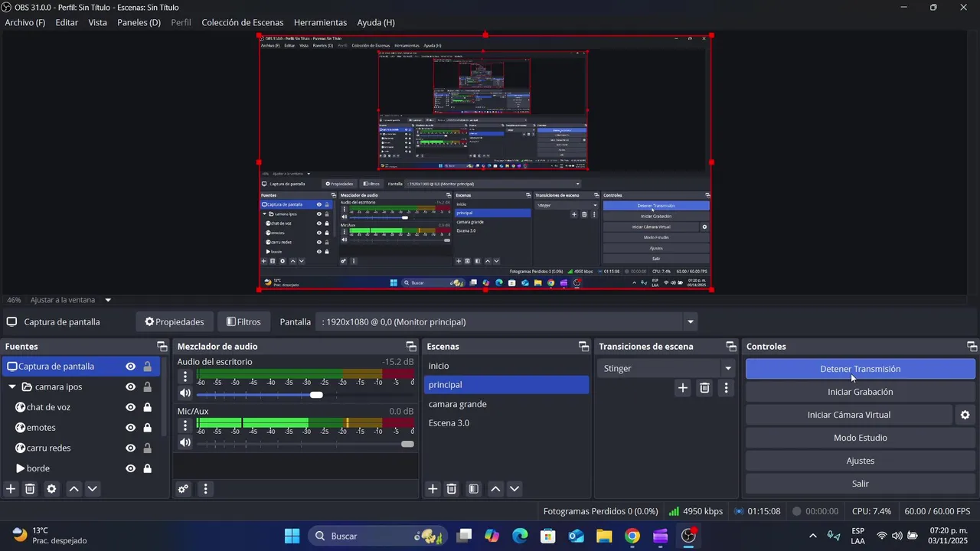Image resolution: width=980 pixels, height=551 pixels.
Task: Undock the Escenas panel with its float icon
Action: pyautogui.click(x=583, y=347)
